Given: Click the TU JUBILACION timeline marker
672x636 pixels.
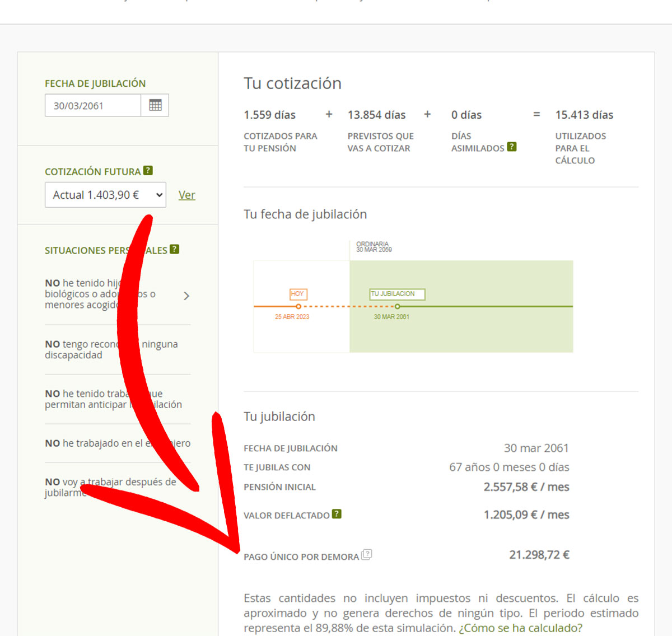Looking at the screenshot, I should coord(397,294).
